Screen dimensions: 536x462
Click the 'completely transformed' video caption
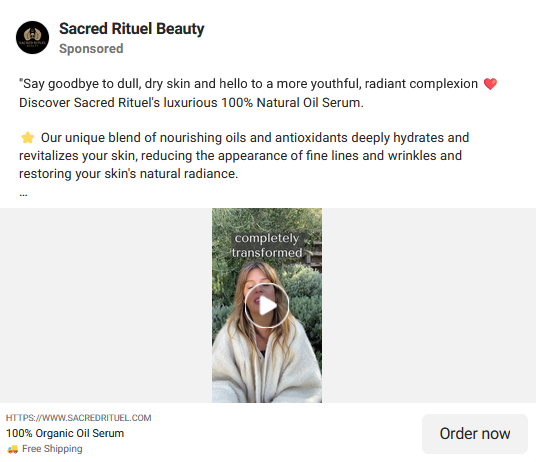[267, 245]
